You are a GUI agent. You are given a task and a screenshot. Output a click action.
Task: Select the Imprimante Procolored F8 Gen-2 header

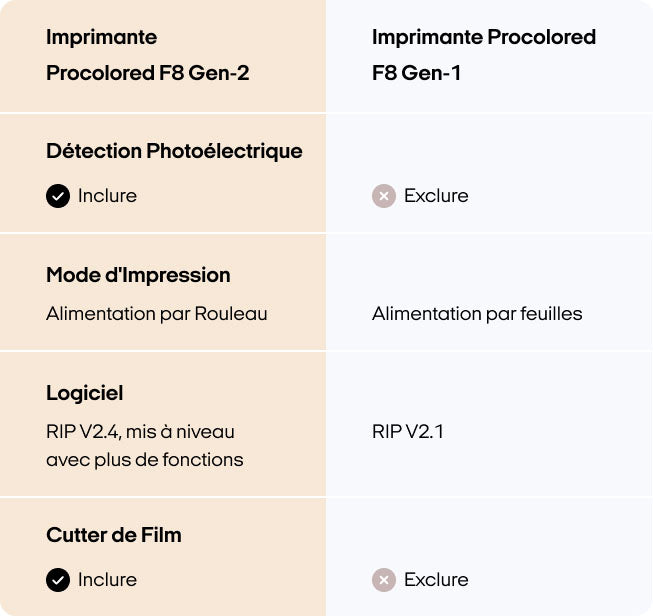147,56
